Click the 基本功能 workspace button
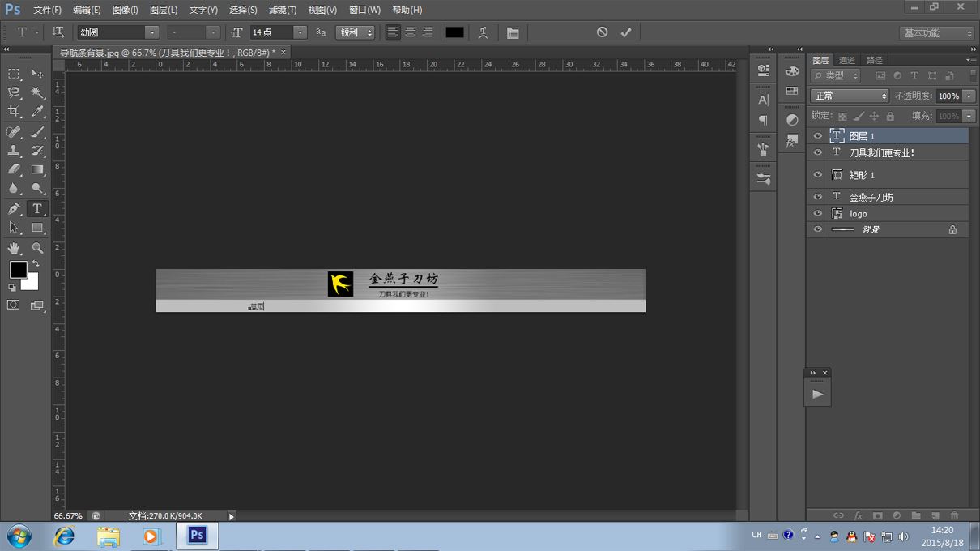980x551 pixels. 936,33
